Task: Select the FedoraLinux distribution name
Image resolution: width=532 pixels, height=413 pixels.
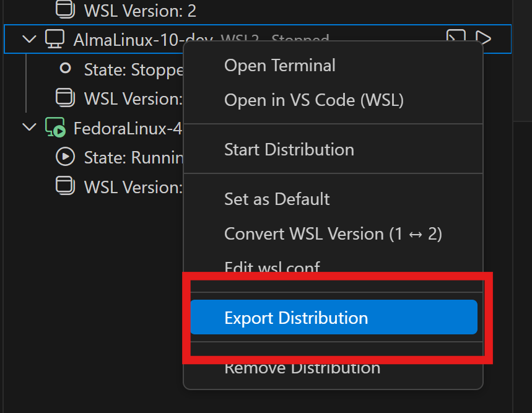Action: (x=128, y=128)
